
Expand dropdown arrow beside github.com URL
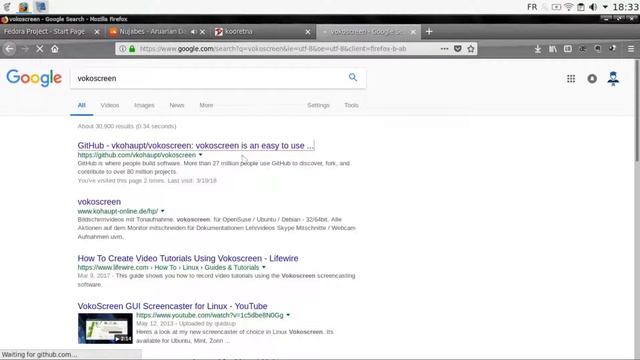point(200,155)
